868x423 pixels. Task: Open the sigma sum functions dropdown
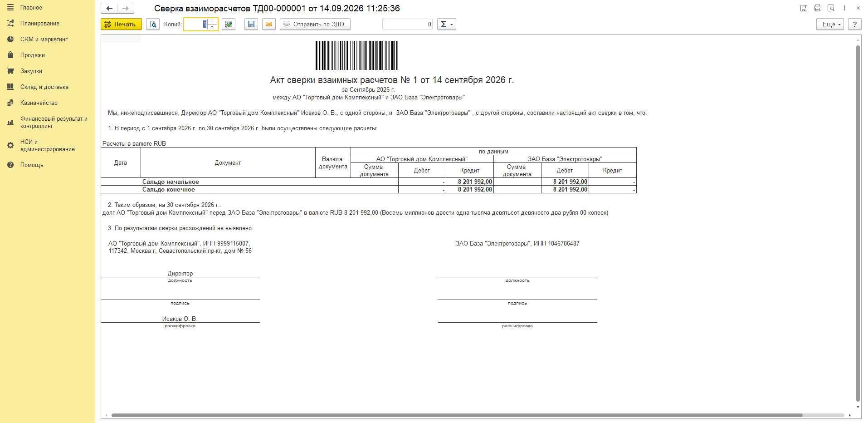click(447, 24)
